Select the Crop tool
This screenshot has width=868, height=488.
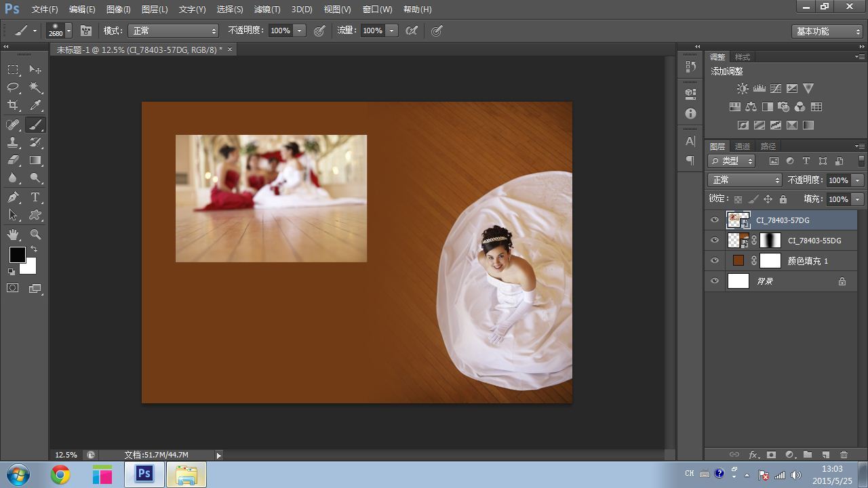coord(13,105)
